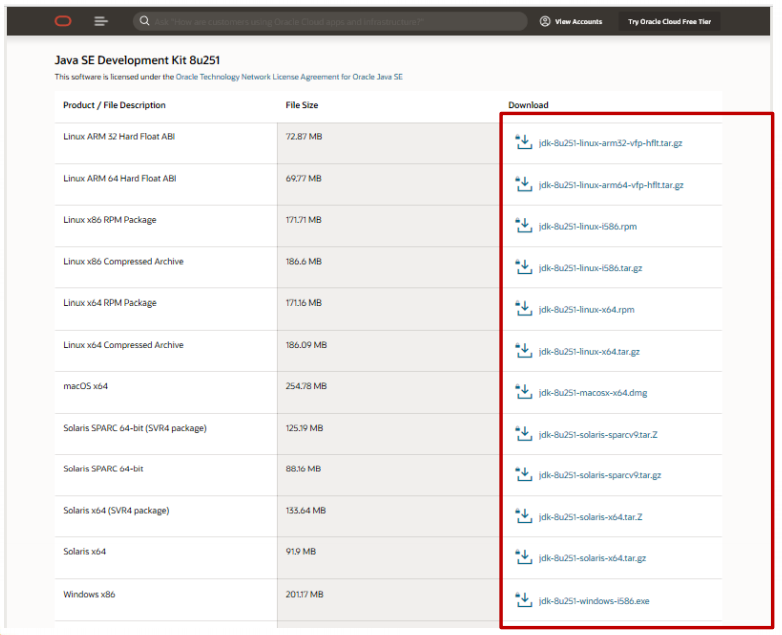Download jdk-8u251-linux-x64.rpm link
The width and height of the screenshot is (782, 635).
586,310
